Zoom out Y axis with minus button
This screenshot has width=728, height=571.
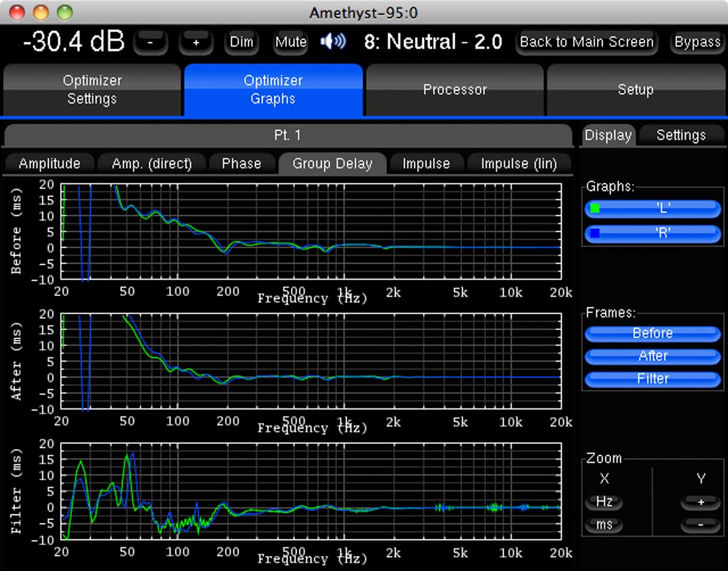pos(700,524)
